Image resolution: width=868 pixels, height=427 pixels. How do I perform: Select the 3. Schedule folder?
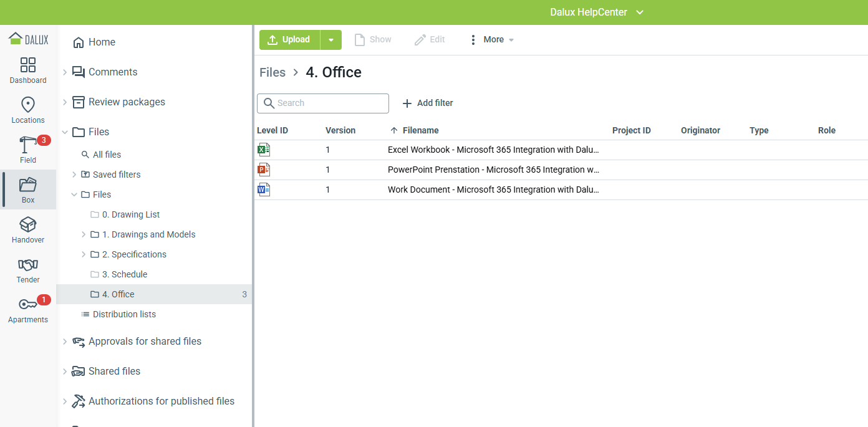click(125, 274)
